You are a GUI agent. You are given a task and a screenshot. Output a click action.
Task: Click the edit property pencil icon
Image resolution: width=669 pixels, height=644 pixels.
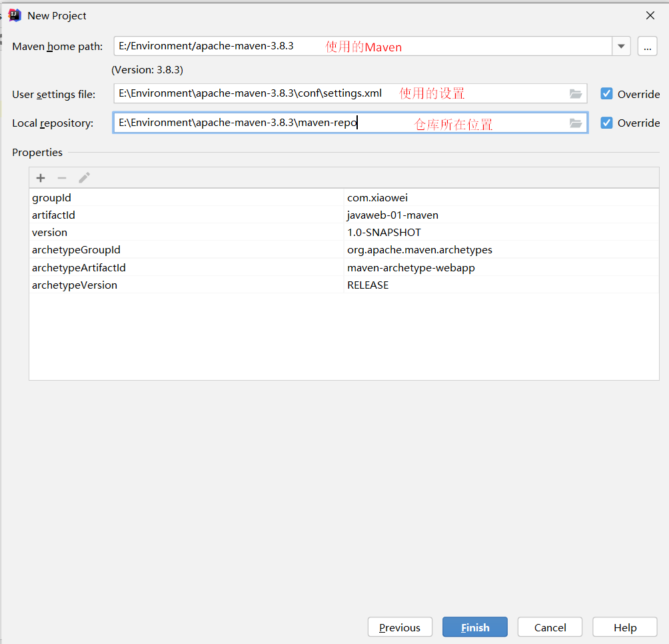point(84,177)
